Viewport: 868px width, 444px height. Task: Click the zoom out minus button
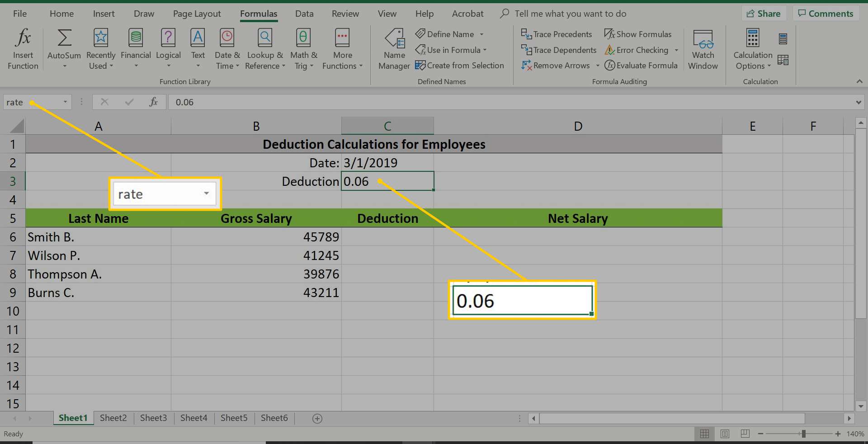point(760,434)
